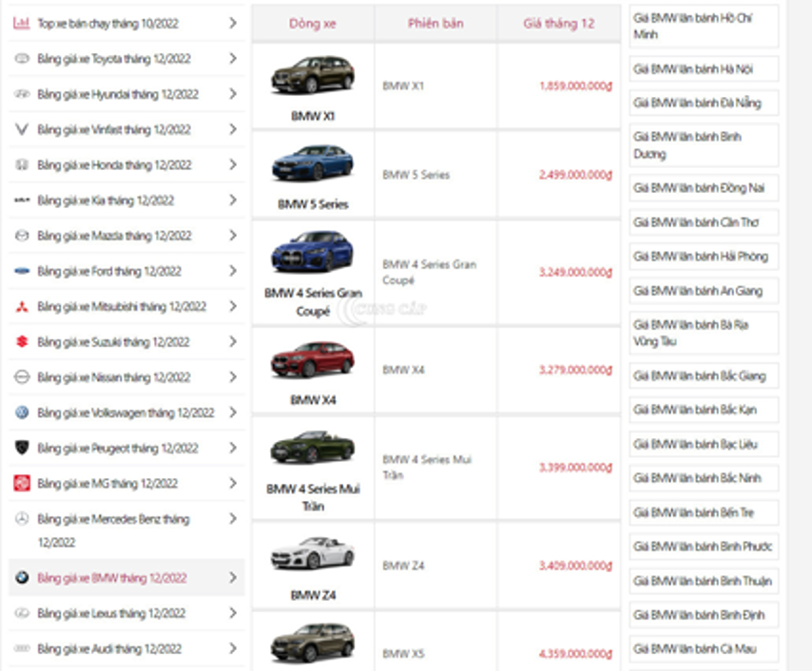Open Bảng giá xe Mazda tháng 12/2022

point(113,236)
